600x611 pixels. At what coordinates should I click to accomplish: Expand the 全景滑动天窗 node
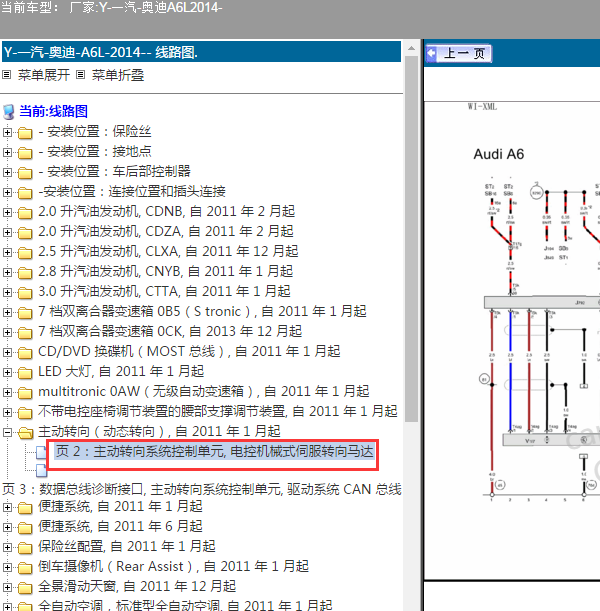[7, 588]
